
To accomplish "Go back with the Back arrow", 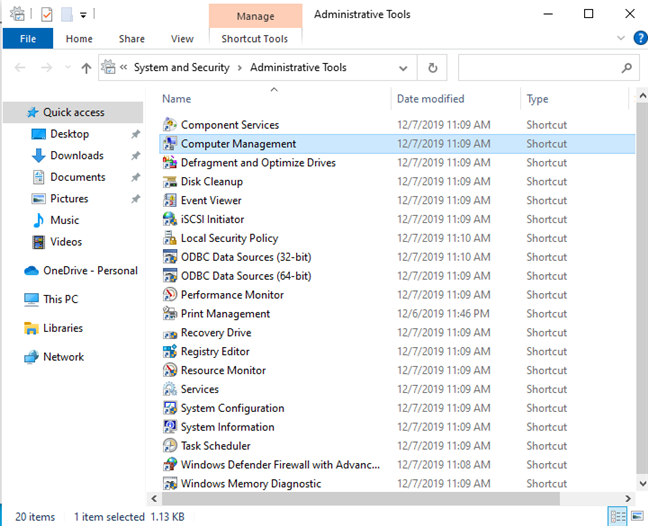I will tap(20, 67).
